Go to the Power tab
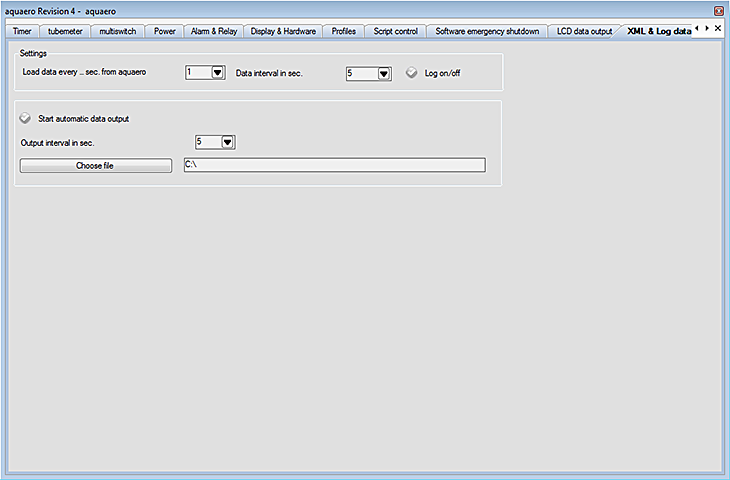The image size is (730, 480). [165, 31]
